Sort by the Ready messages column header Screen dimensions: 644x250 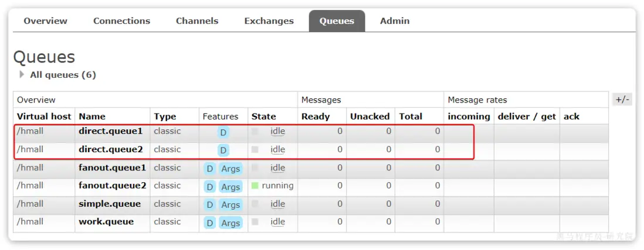pyautogui.click(x=316, y=117)
